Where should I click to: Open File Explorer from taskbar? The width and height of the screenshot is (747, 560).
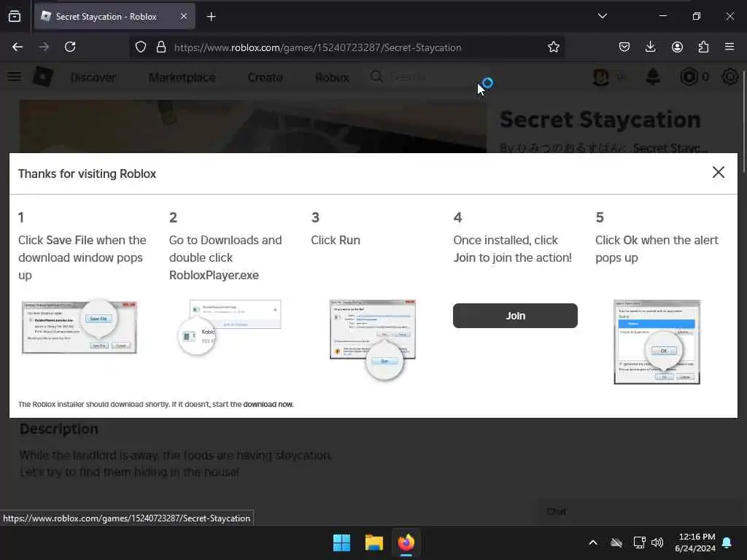tap(374, 542)
